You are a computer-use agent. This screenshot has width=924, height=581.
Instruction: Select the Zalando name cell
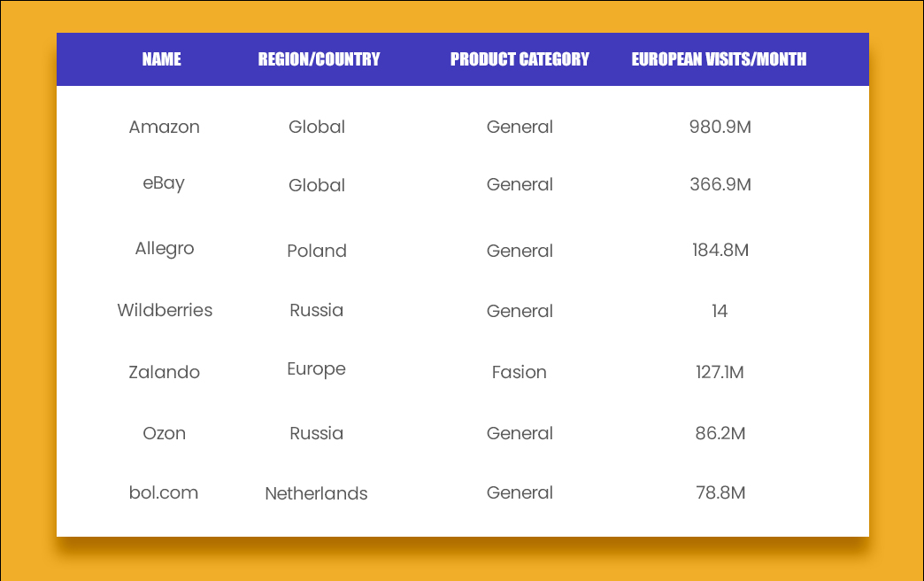165,372
